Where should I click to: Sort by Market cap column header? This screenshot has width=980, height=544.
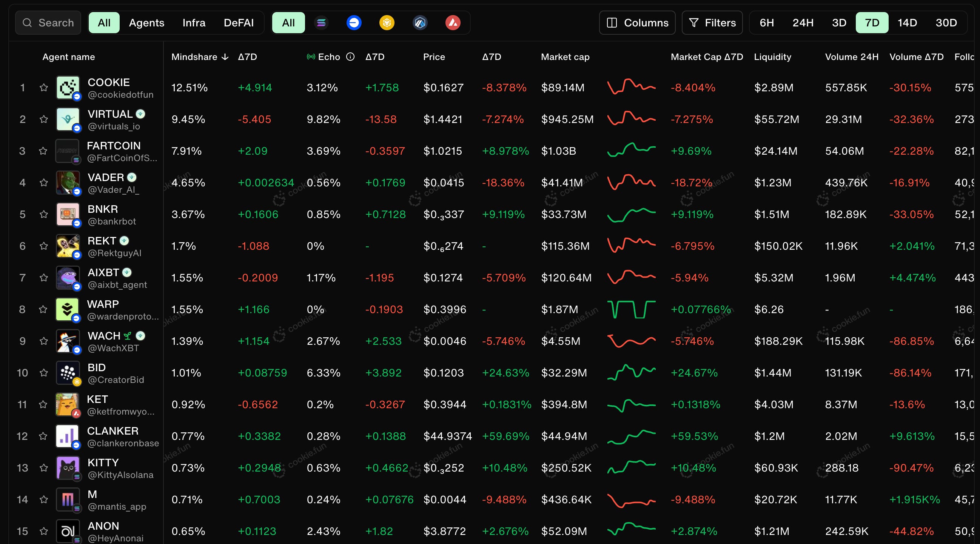[x=566, y=57]
